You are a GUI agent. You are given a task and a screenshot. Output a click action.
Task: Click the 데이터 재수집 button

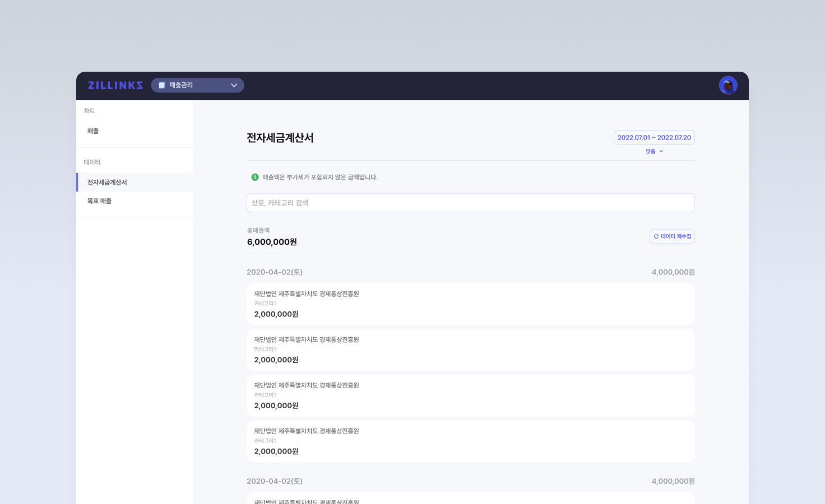672,236
